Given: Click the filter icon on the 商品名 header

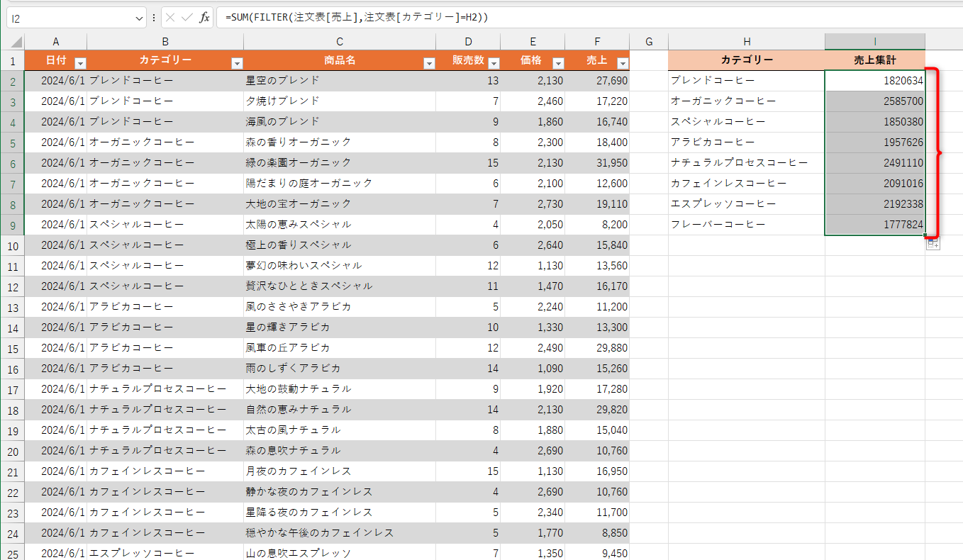Looking at the screenshot, I should [x=429, y=62].
